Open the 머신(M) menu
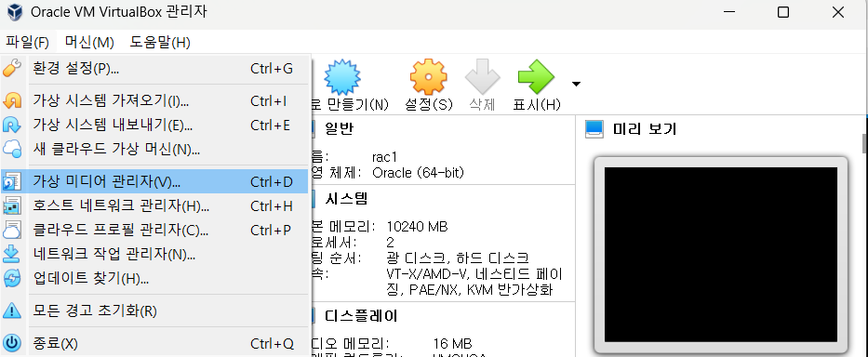868x357 pixels. [89, 42]
